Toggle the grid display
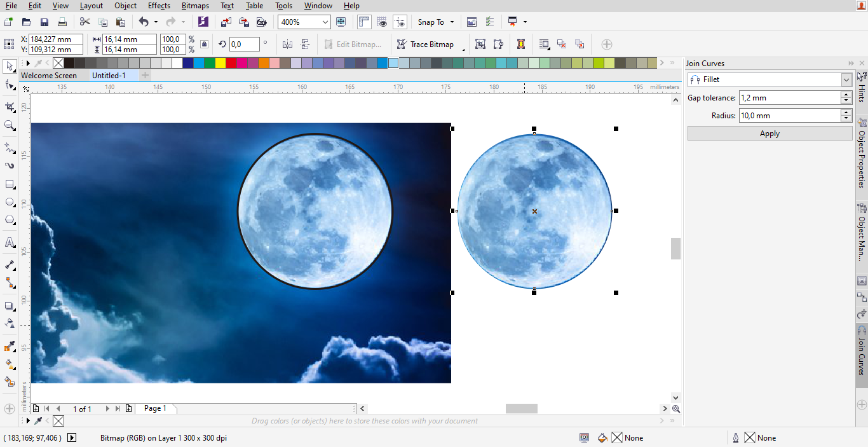Image resolution: width=868 pixels, height=447 pixels. [382, 21]
